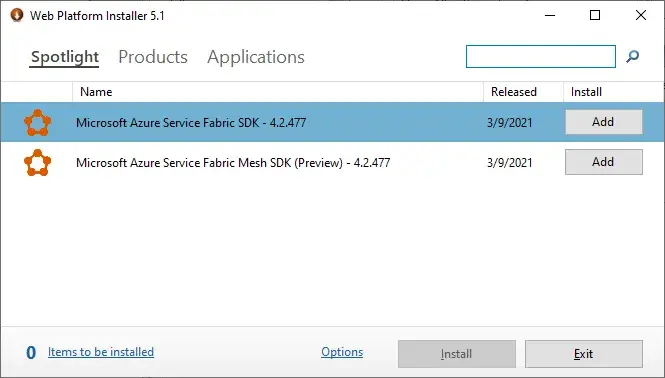This screenshot has height=378, width=665.
Task: Click into the search text box
Action: tap(541, 56)
